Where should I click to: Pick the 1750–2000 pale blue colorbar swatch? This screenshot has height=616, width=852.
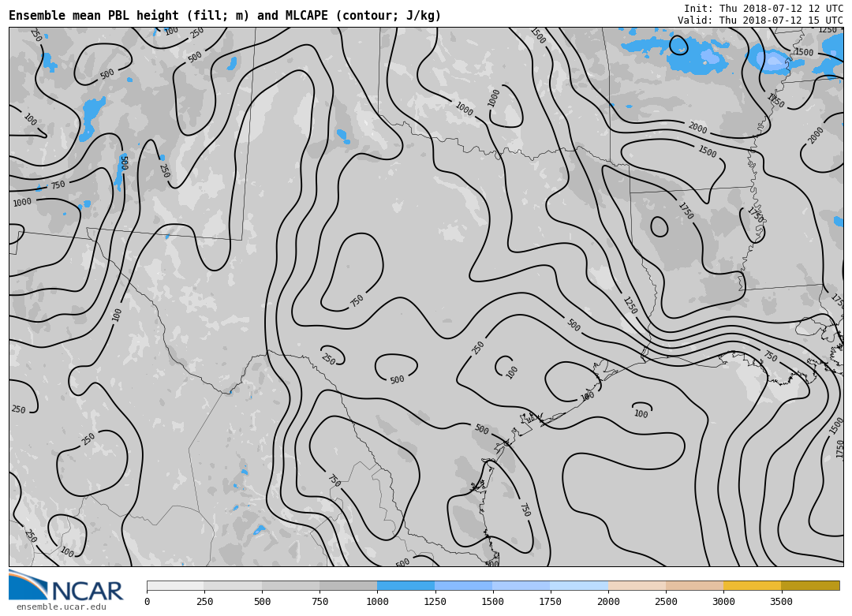(579, 585)
